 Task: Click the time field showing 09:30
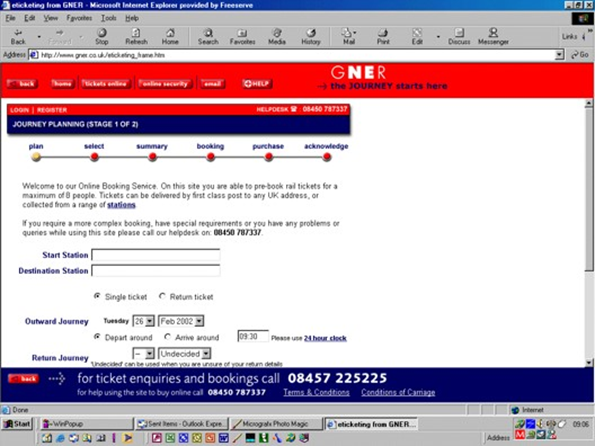tap(253, 337)
